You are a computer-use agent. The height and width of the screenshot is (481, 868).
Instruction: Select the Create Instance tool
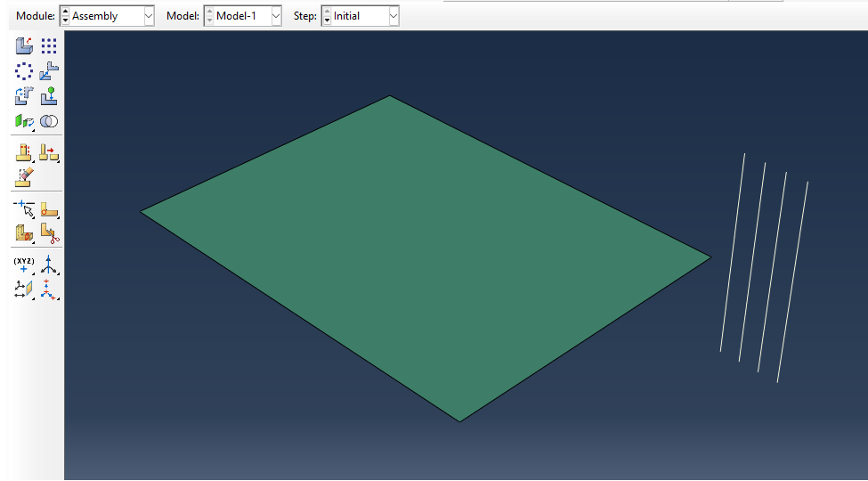24,46
